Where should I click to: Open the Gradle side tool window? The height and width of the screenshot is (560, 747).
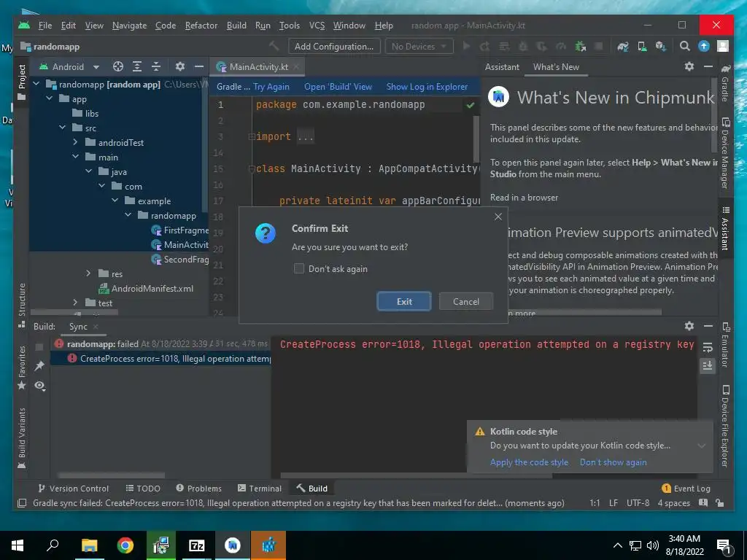pos(725,83)
